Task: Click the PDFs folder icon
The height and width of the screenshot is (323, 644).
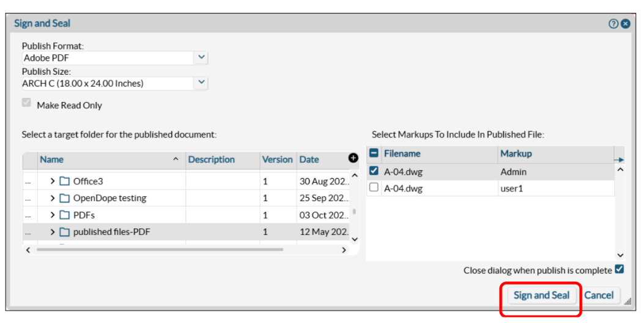Action: point(64,215)
